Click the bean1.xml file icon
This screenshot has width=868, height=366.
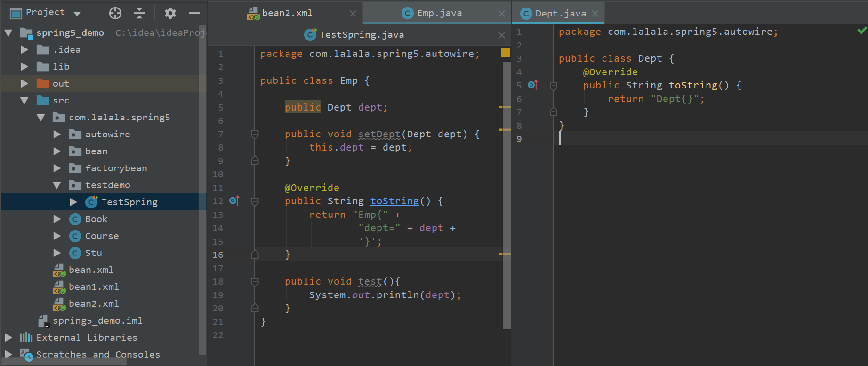(59, 287)
